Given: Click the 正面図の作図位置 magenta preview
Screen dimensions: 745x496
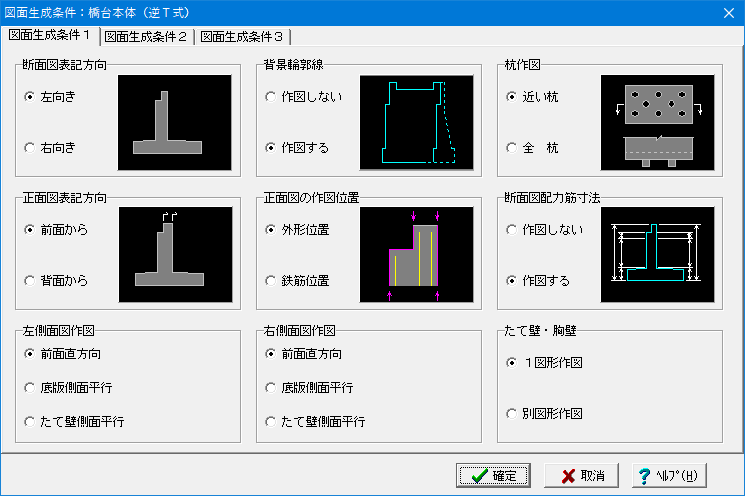Looking at the screenshot, I should 417,255.
